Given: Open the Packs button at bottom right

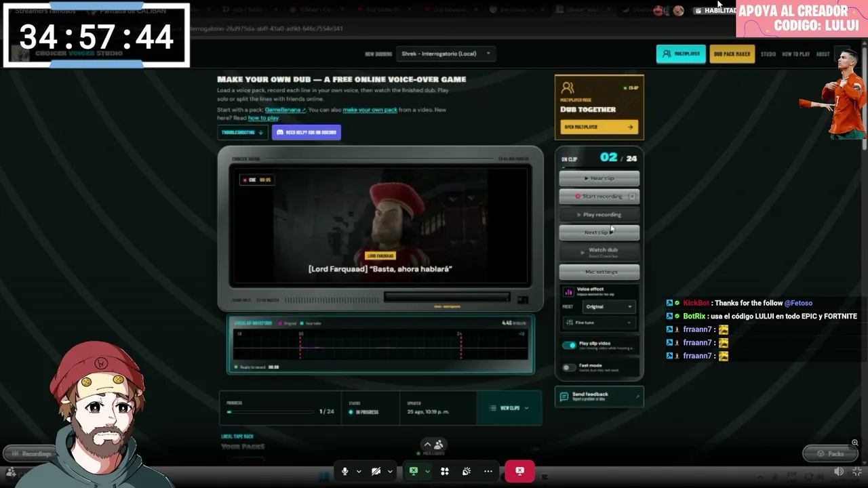Looking at the screenshot, I should [830, 453].
